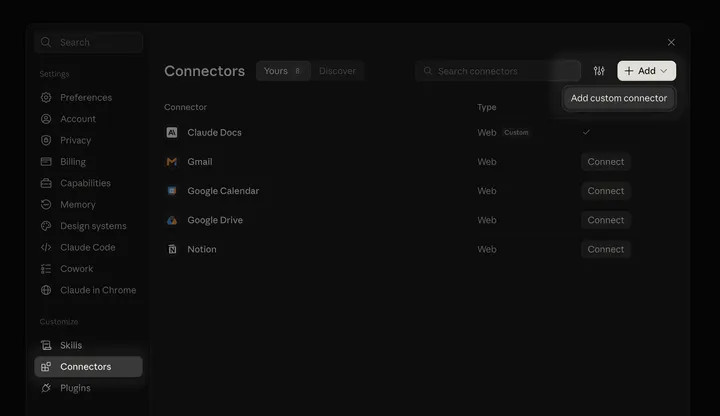Switch to the Discover tab
The height and width of the screenshot is (416, 720).
tap(338, 71)
